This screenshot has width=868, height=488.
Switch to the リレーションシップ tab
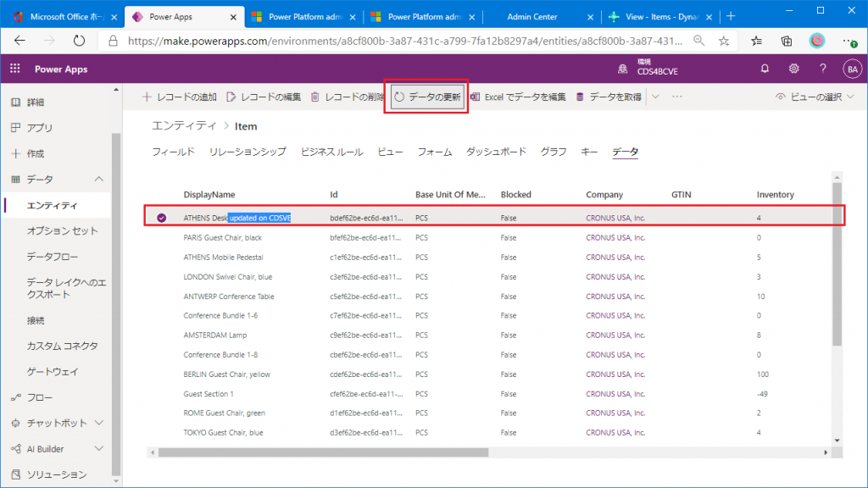248,152
